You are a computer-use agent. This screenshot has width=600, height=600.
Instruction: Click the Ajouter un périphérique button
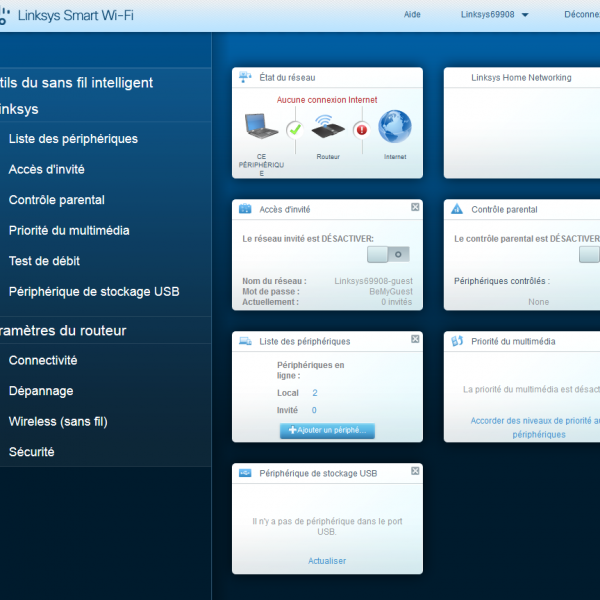(327, 430)
